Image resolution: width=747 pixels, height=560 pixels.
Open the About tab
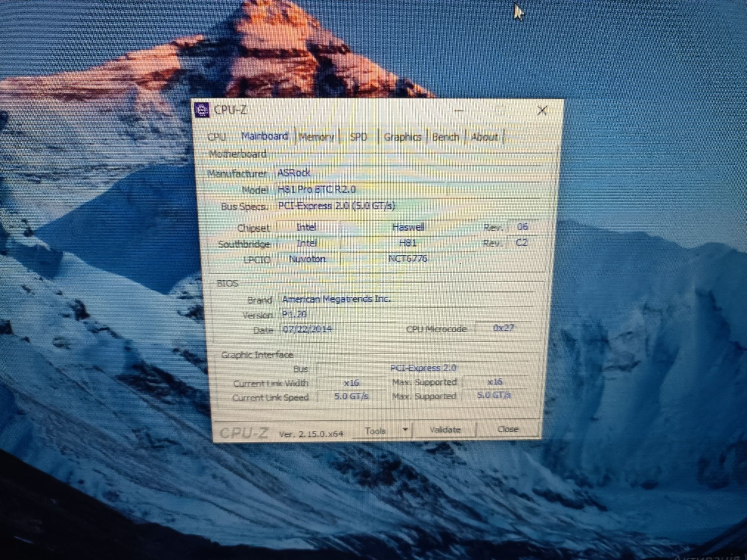[x=484, y=137]
